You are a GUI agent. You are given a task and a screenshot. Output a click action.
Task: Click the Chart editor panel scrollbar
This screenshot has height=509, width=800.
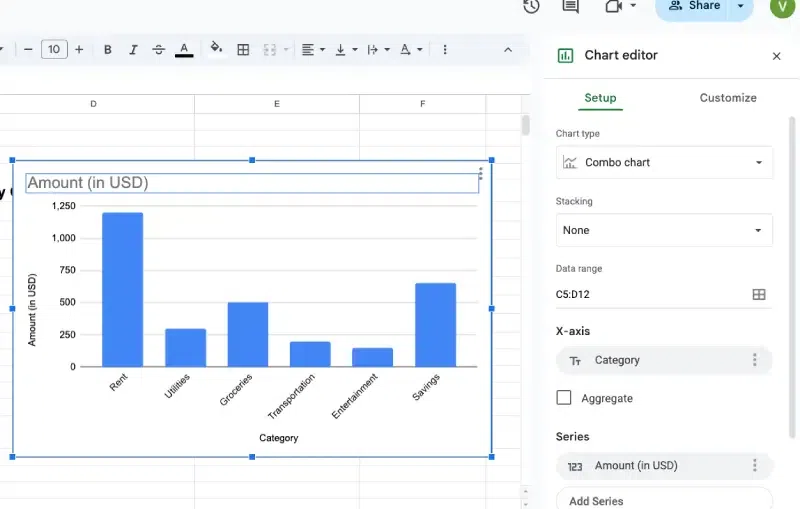pos(792,278)
